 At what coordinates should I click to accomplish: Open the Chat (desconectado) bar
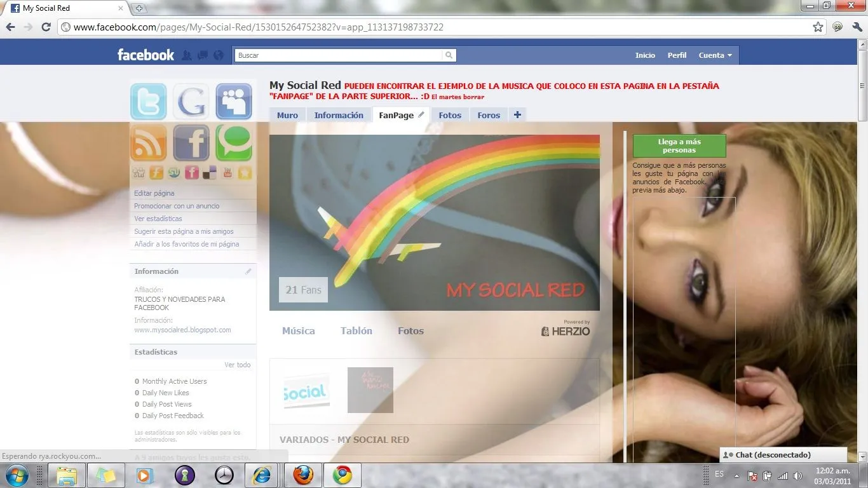pyautogui.click(x=783, y=455)
